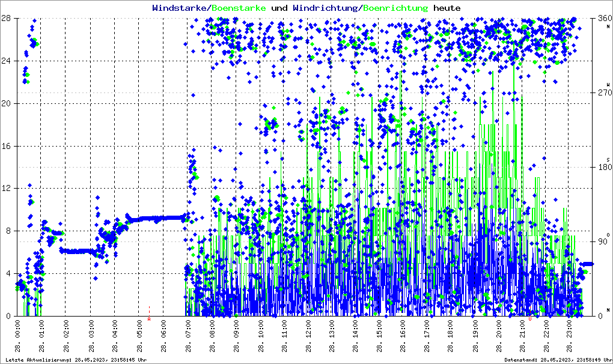This screenshot has width=613, height=364.
Task: Click the blue "Windstarke" title text
Action: [180, 8]
